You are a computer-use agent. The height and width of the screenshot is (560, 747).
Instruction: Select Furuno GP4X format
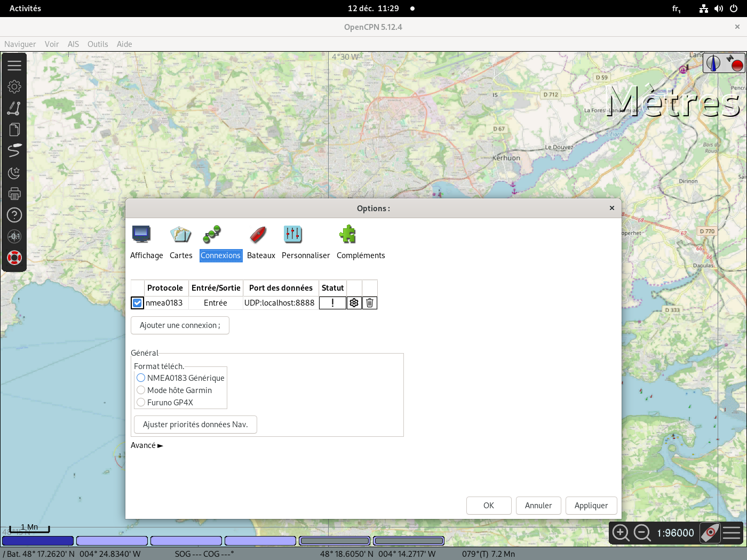(x=165, y=403)
